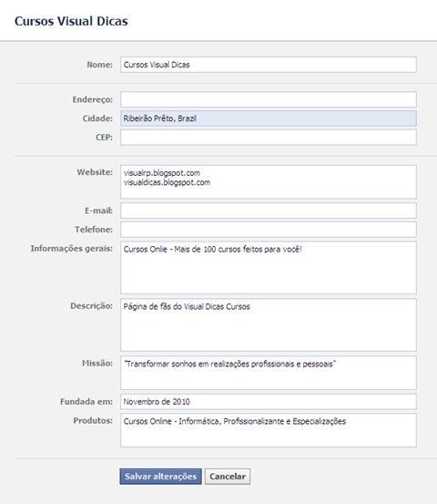Click the Descrição text area
Viewport: 437px width, 504px height.
point(269,325)
